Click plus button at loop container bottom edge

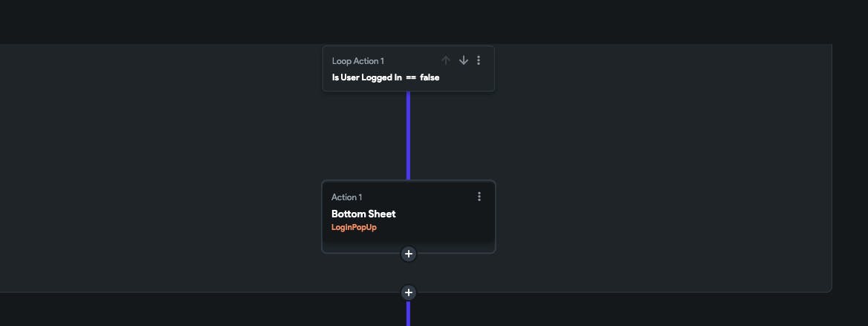[409, 293]
